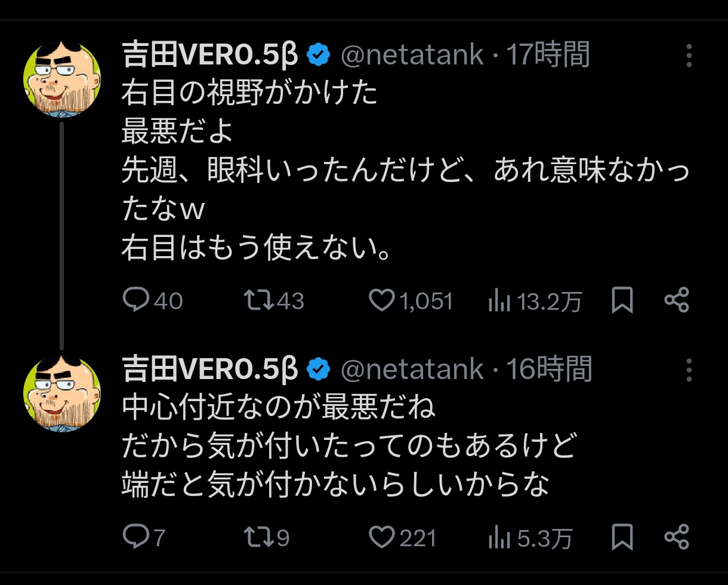Viewport: 728px width, 585px height.
Task: Open the 17時間 timestamp link
Action: 548,56
